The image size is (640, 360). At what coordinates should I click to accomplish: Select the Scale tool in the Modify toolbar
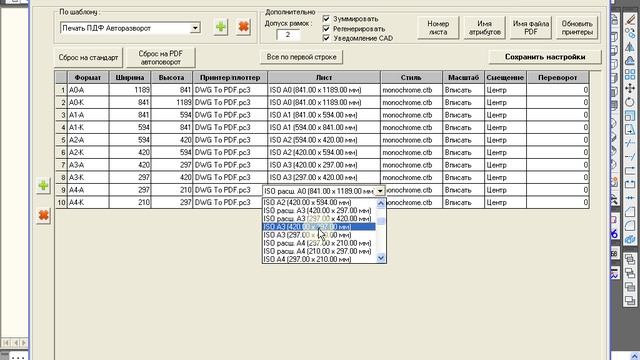tap(630, 115)
